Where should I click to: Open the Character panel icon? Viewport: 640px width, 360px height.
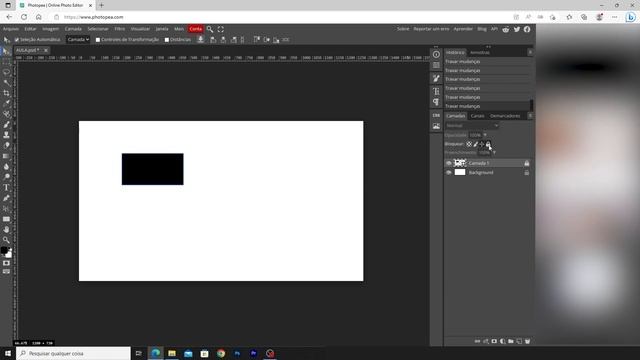tap(436, 91)
